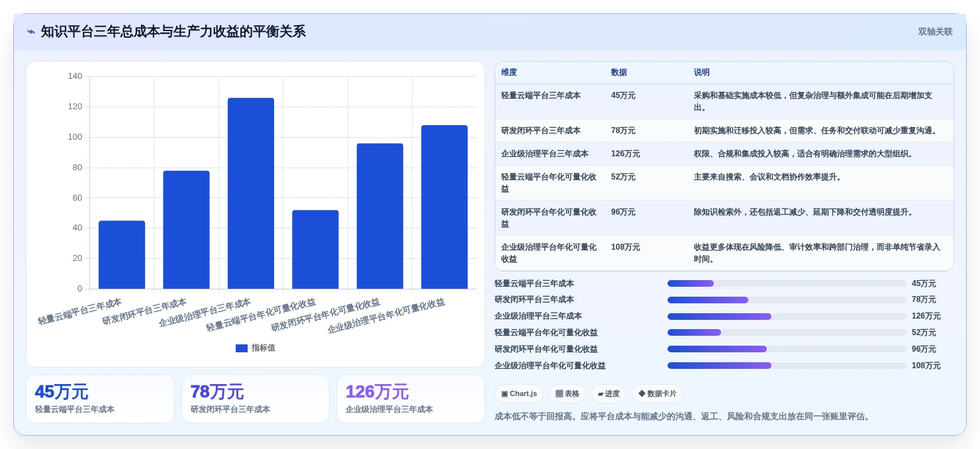Click the 维度 column header
This screenshot has height=449, width=980.
click(509, 72)
